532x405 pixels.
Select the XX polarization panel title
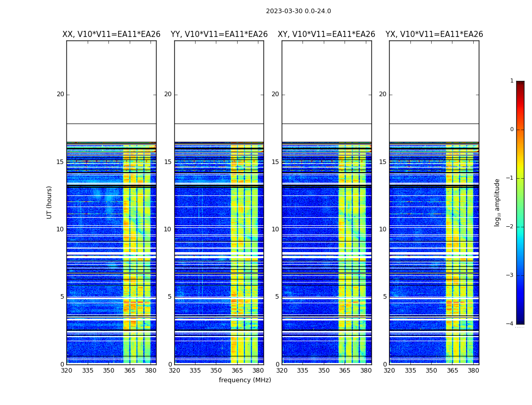(111, 34)
